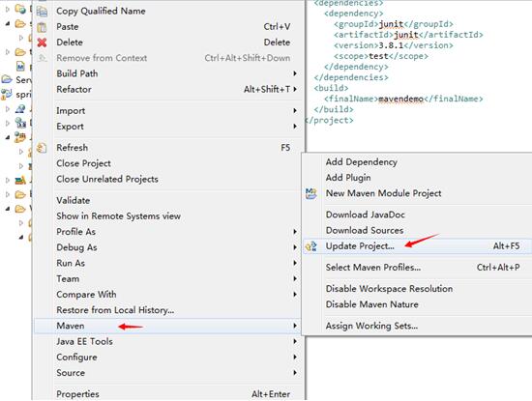Click the Profile As submenu arrow
Screen dimensions: 532x401
[x=295, y=232]
